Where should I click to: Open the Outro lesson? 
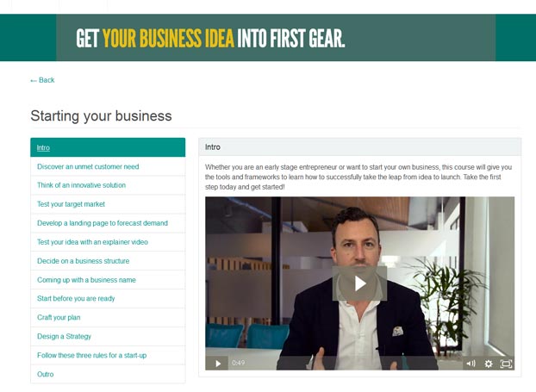(x=108, y=374)
